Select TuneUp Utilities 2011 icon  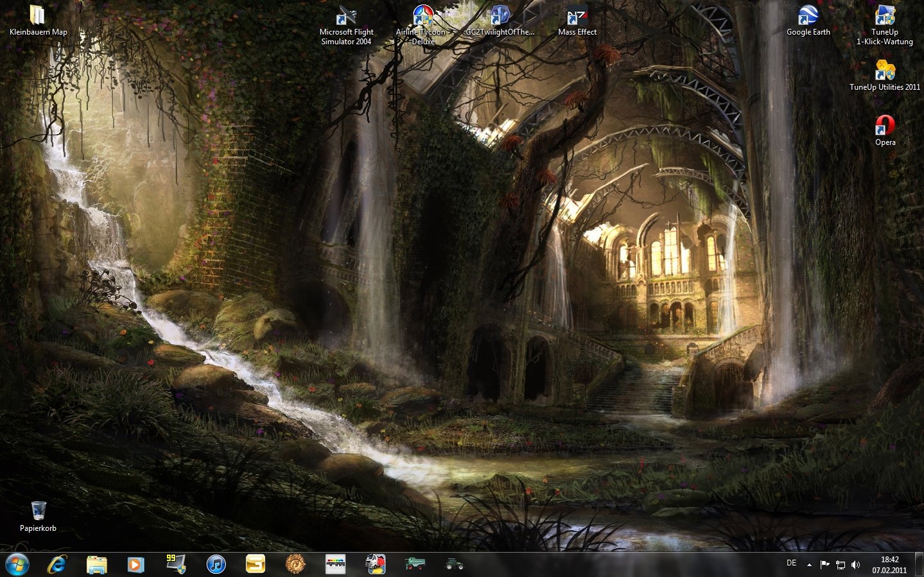click(885, 70)
